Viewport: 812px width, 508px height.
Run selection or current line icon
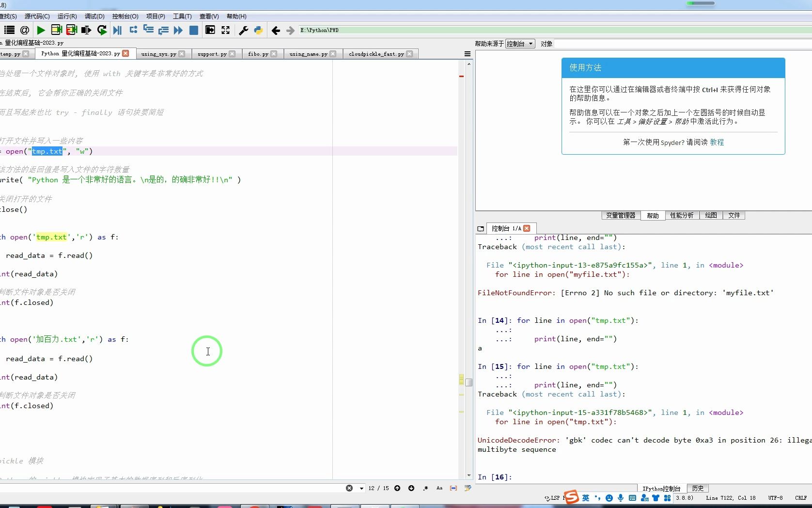[86, 30]
